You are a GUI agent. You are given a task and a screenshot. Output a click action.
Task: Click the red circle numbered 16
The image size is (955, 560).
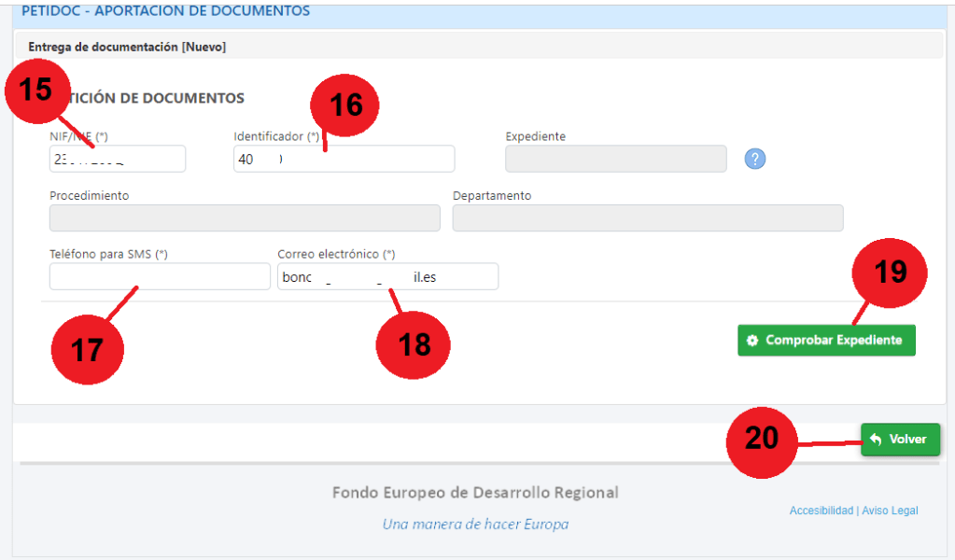coord(346,105)
